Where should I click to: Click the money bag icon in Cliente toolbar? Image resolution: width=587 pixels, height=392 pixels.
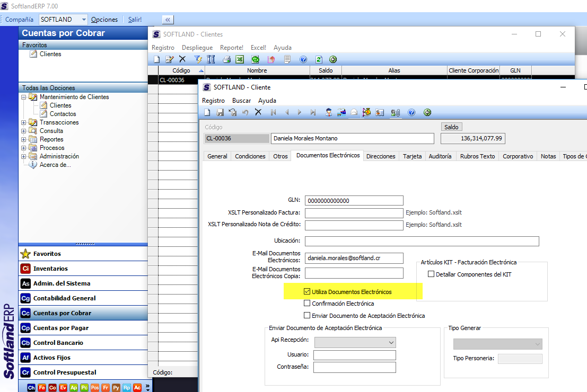366,112
